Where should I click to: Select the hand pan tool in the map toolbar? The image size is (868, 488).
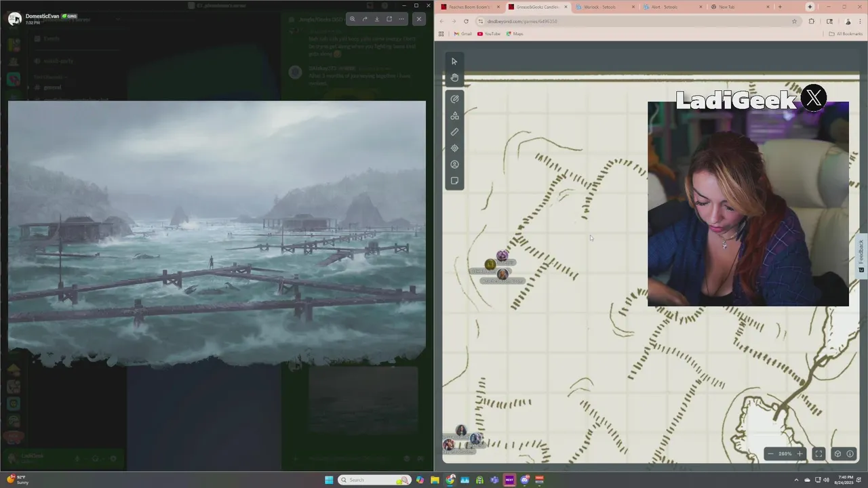click(454, 77)
